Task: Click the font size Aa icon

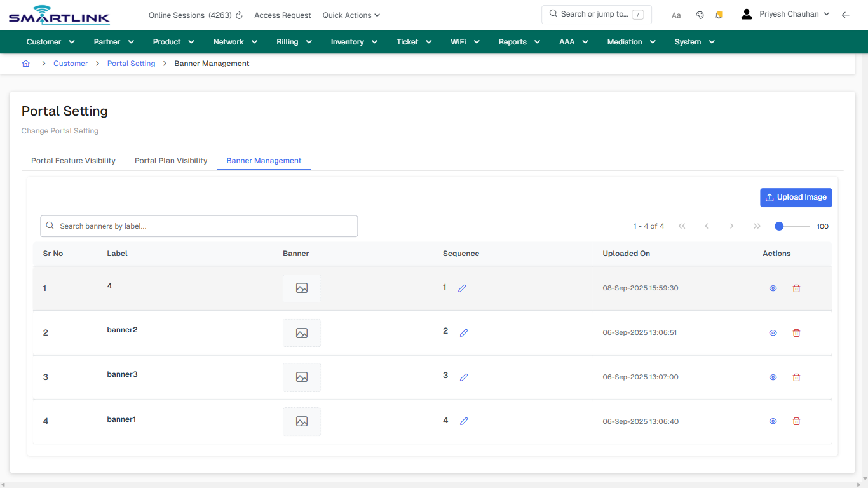Action: pyautogui.click(x=676, y=15)
